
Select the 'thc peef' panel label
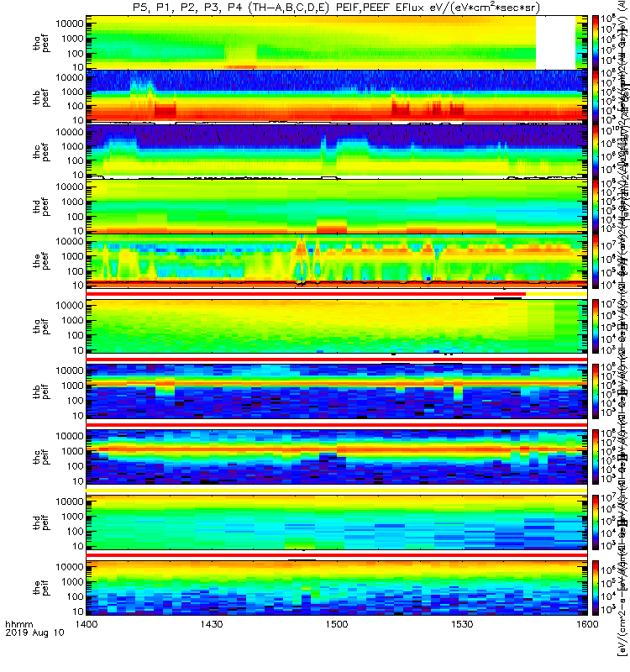(41, 152)
